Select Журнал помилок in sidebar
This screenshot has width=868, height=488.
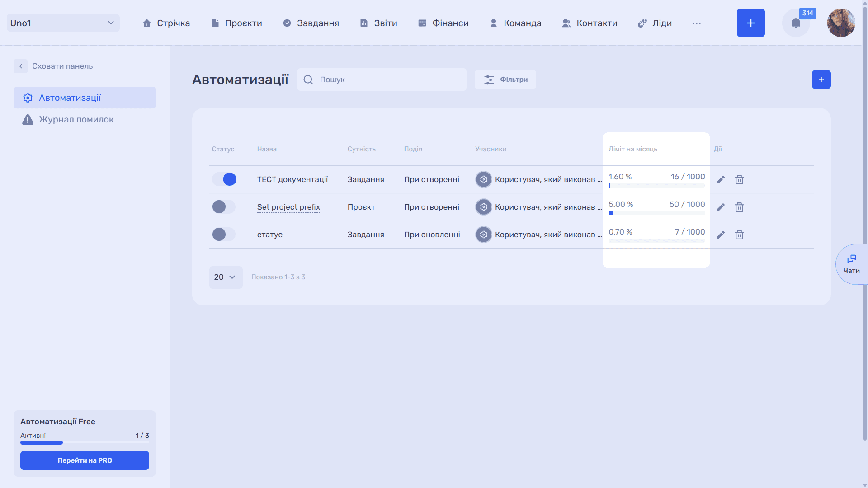[85, 120]
